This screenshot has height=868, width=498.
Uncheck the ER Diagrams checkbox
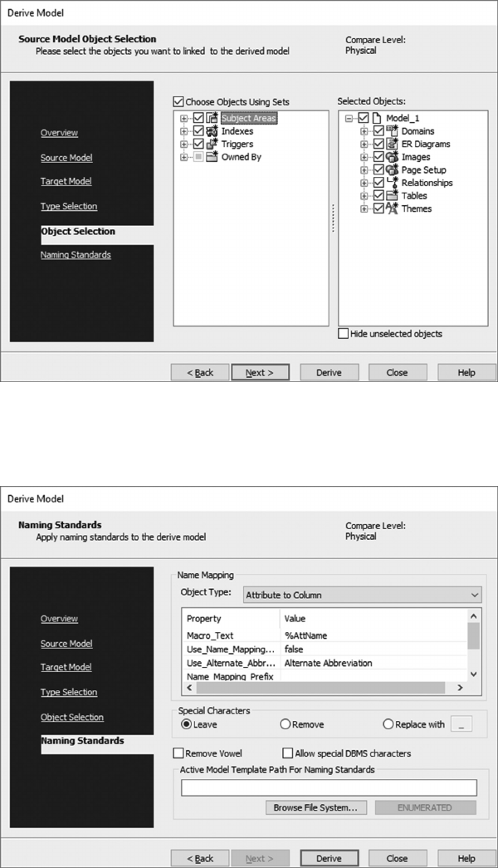(378, 144)
